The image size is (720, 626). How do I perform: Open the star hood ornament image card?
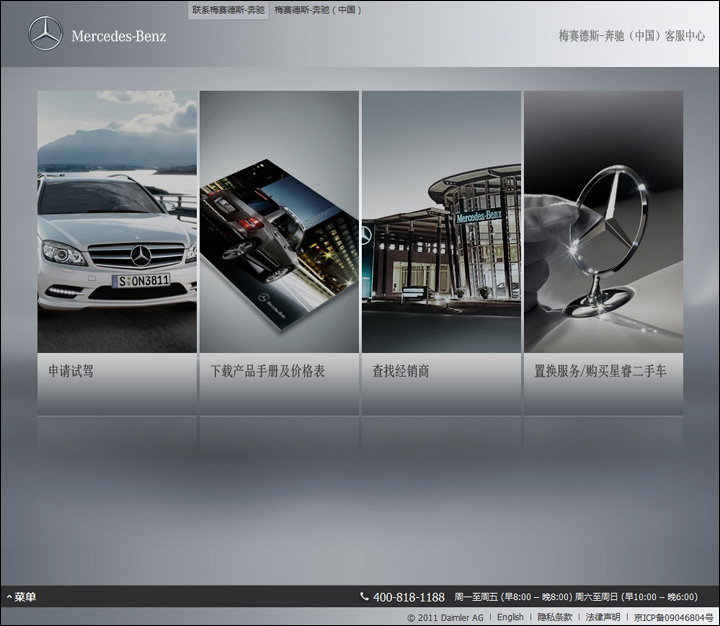pyautogui.click(x=603, y=222)
